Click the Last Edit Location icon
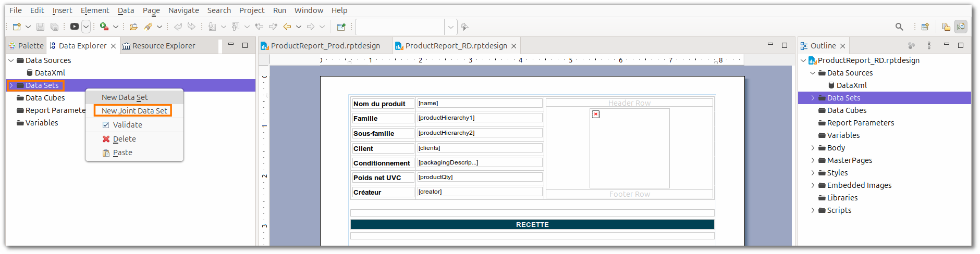980x254 pixels. tap(259, 27)
